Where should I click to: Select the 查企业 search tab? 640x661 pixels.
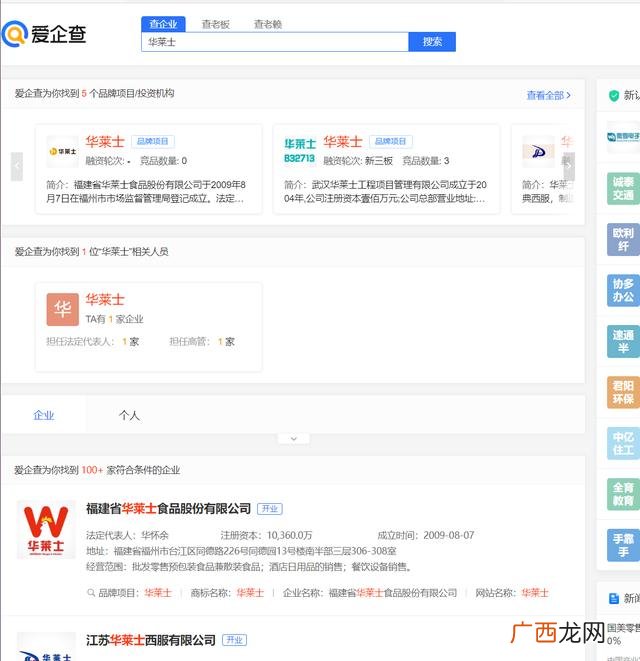(x=163, y=24)
